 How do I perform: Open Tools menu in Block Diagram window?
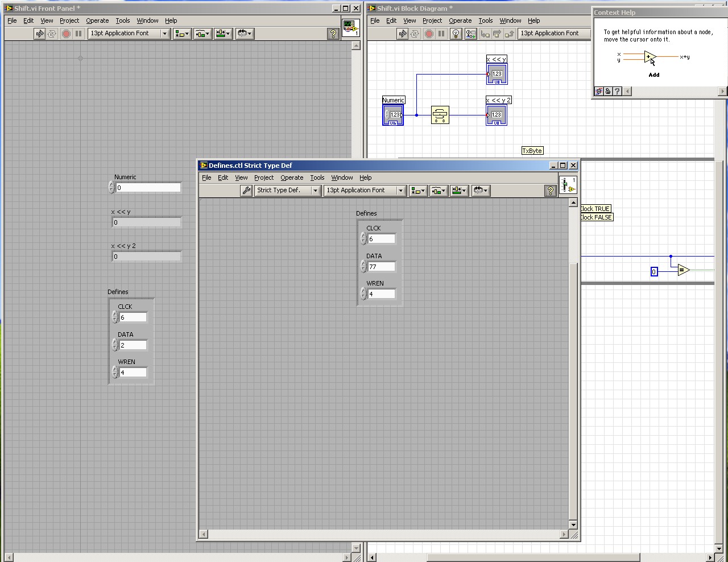(x=485, y=20)
